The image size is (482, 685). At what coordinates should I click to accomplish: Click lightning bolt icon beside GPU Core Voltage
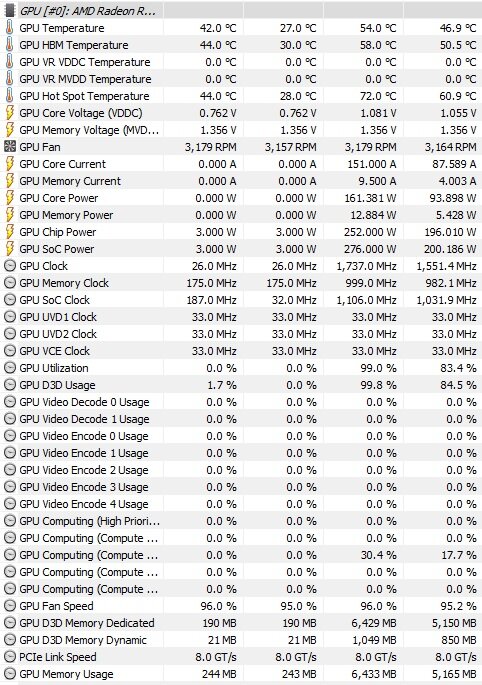pos(9,113)
